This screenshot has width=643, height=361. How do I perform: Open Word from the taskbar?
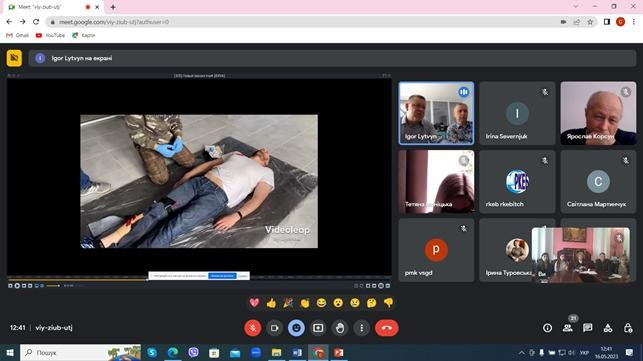point(297,352)
